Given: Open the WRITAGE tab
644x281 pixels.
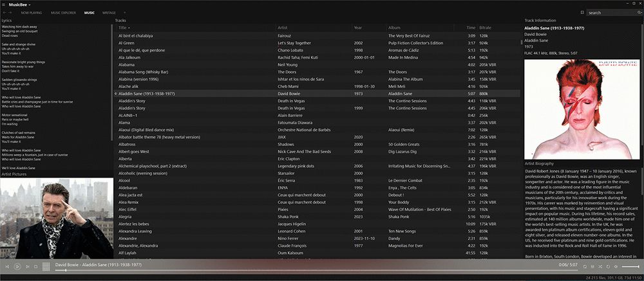Looking at the screenshot, I should tap(109, 13).
